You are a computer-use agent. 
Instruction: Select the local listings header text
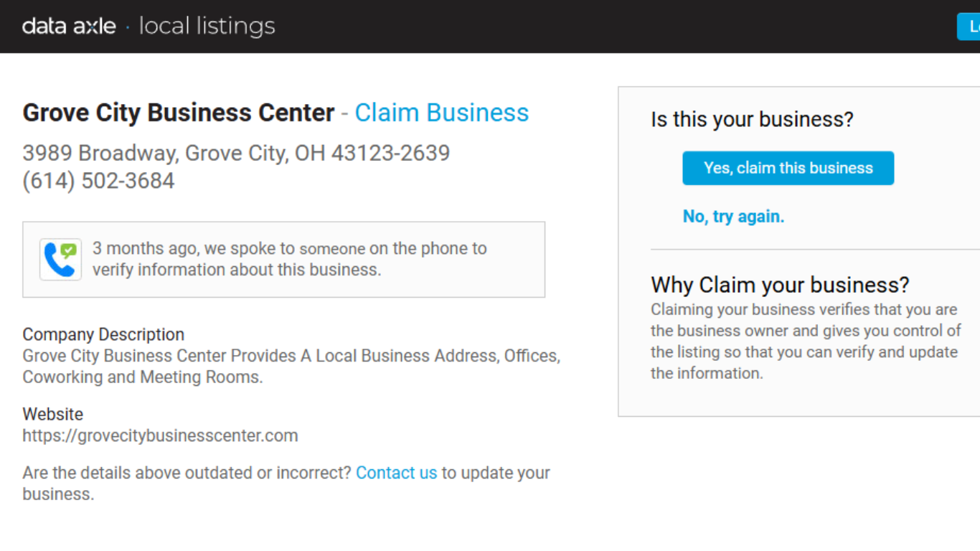point(207,27)
